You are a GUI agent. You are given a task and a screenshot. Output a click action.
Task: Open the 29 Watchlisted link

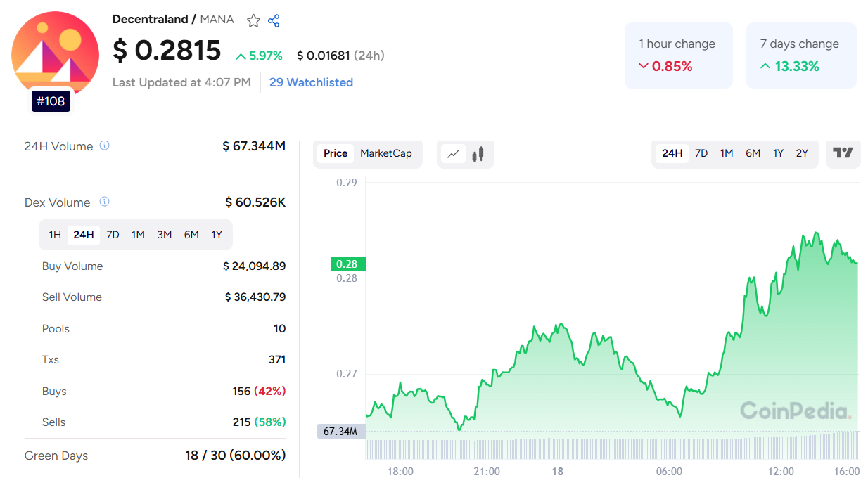(311, 82)
